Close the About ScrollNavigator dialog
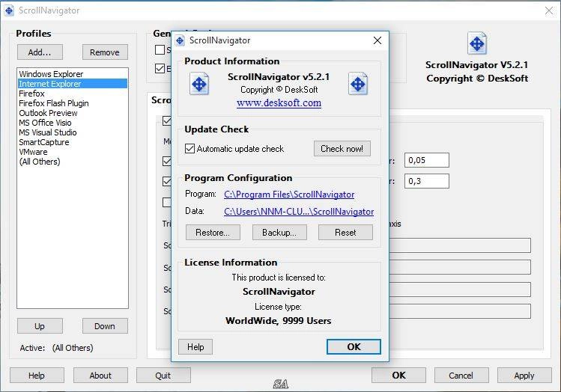 point(377,40)
